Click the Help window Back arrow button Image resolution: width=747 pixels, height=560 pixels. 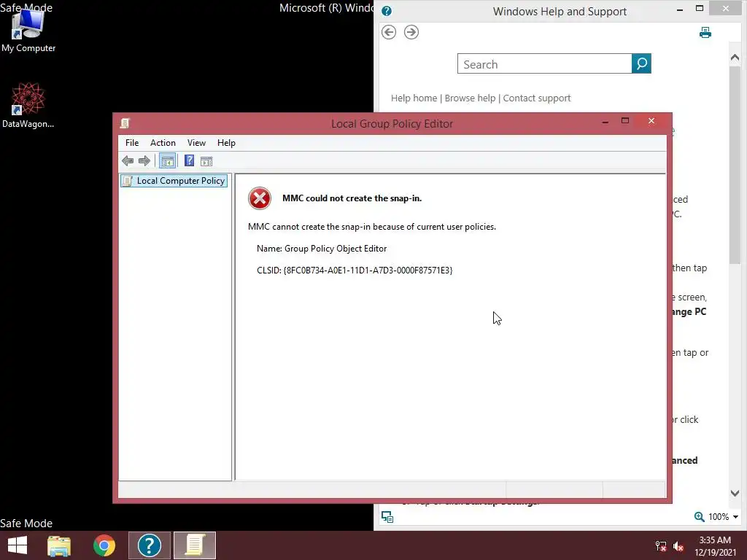tap(389, 32)
